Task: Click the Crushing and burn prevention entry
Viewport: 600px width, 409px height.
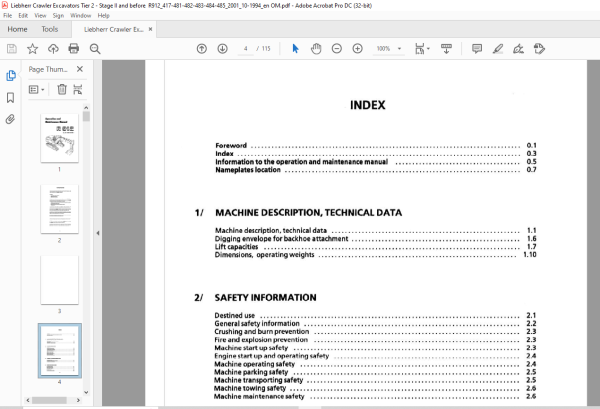Action: point(375,331)
